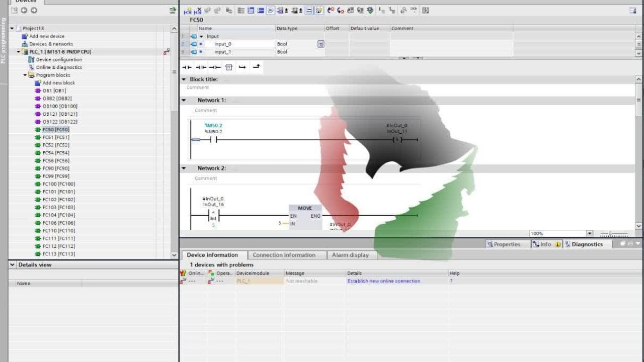Click the help question mark for PLC_1
Image resolution: width=644 pixels, height=362 pixels.
click(451, 281)
